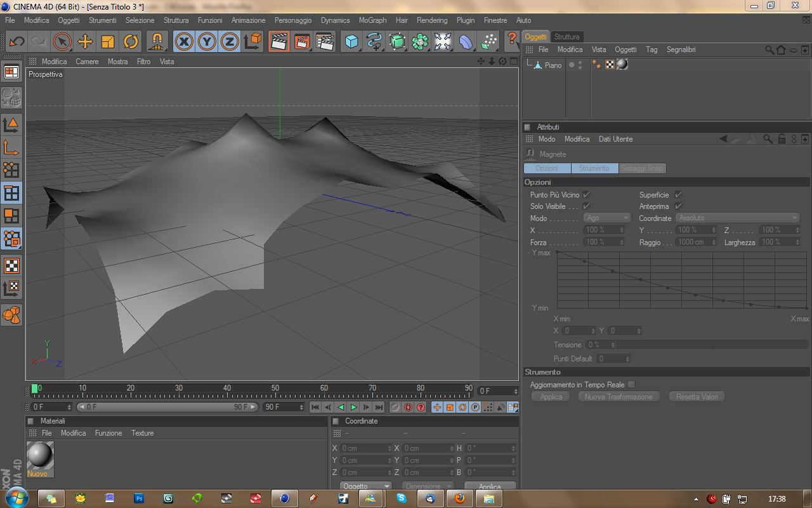Select the Rotate tool
This screenshot has width=812, height=508.
click(131, 42)
